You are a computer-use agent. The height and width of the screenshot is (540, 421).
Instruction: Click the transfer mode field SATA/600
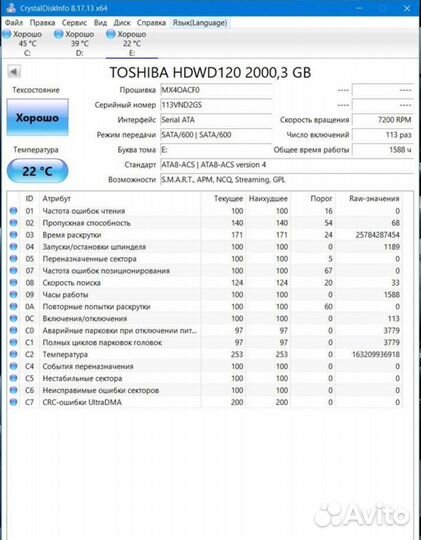click(x=216, y=135)
